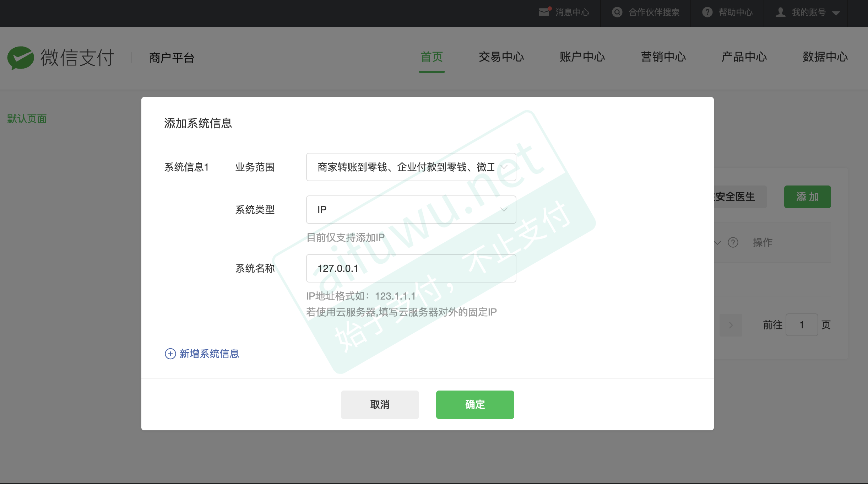Confirm with the 确定 button

click(x=475, y=405)
